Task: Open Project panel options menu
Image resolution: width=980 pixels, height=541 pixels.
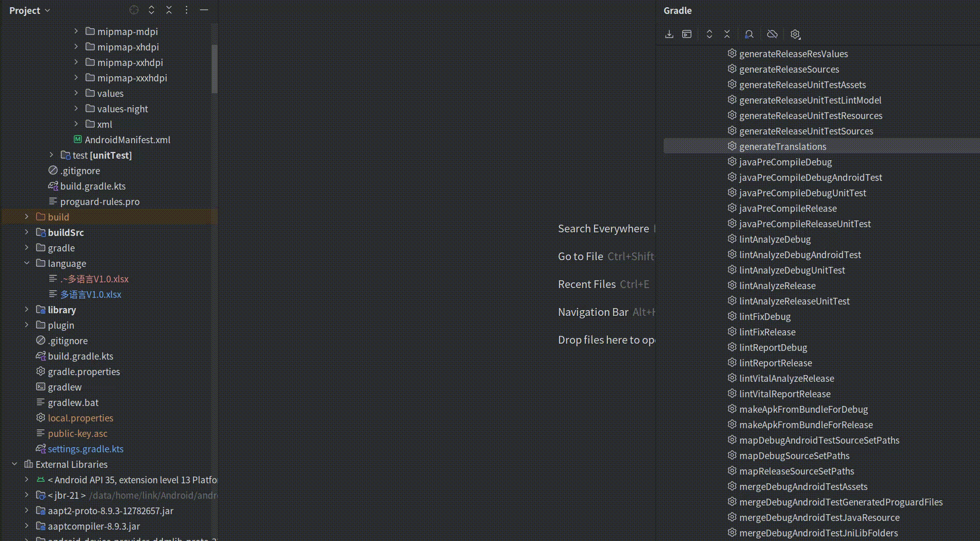Action: 187,10
